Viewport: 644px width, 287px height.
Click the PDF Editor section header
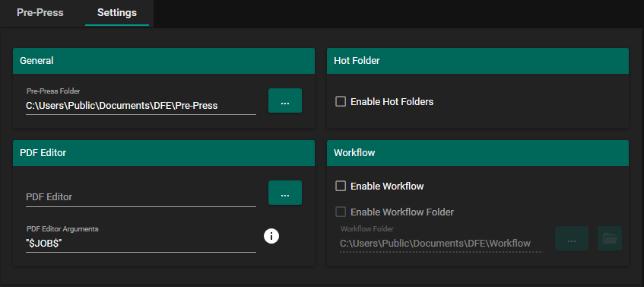point(164,153)
